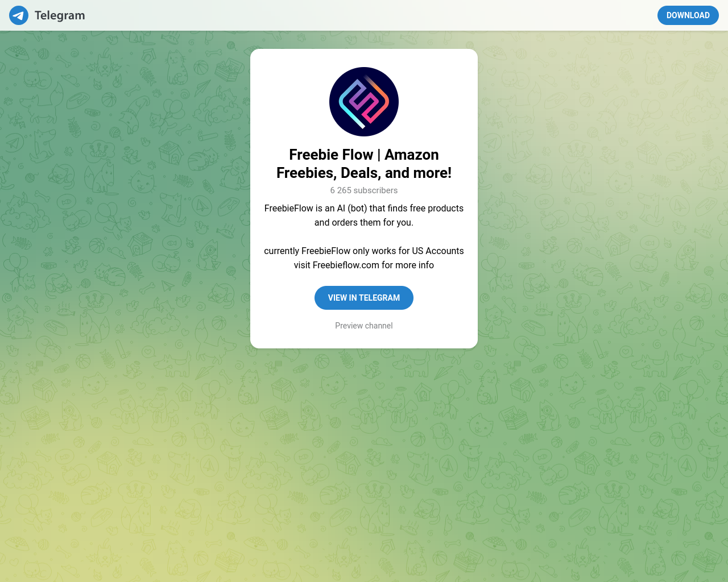Click the Freebies, Deals, and more! title line
728x582 pixels.
point(364,173)
